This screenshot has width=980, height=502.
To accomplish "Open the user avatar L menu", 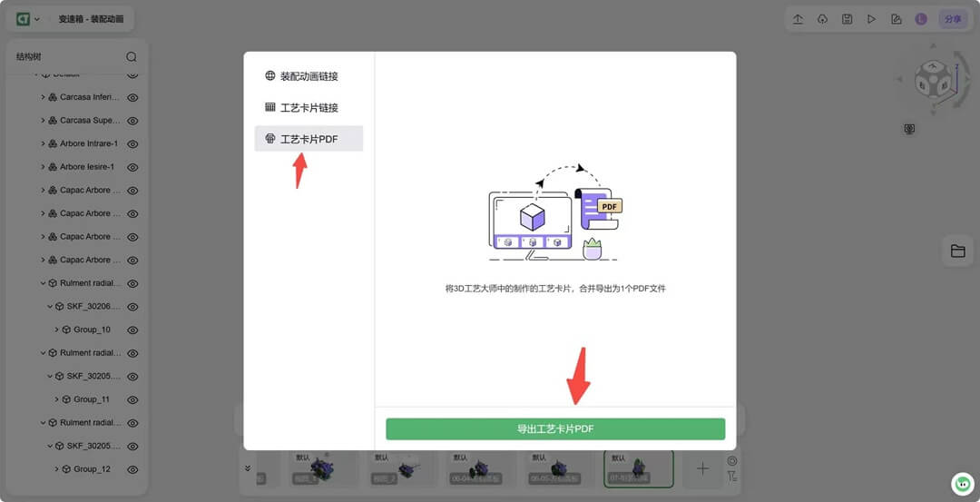I will (921, 19).
